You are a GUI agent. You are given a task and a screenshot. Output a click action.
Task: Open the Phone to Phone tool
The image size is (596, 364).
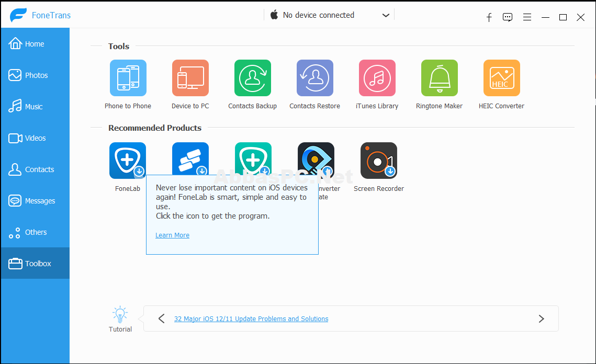[x=128, y=78]
